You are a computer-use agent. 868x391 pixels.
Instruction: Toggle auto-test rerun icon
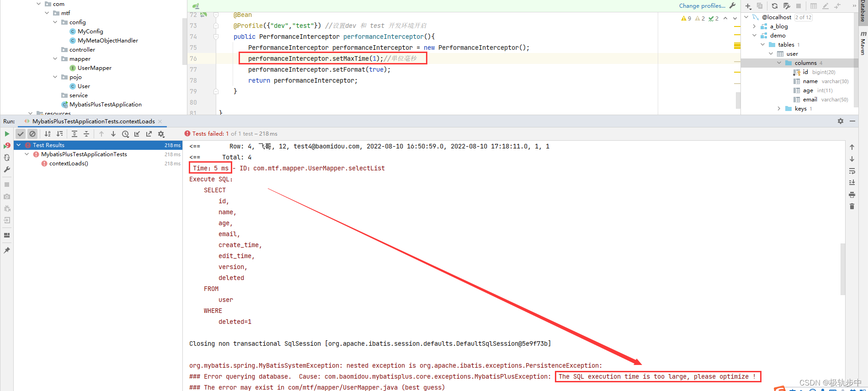point(7,158)
